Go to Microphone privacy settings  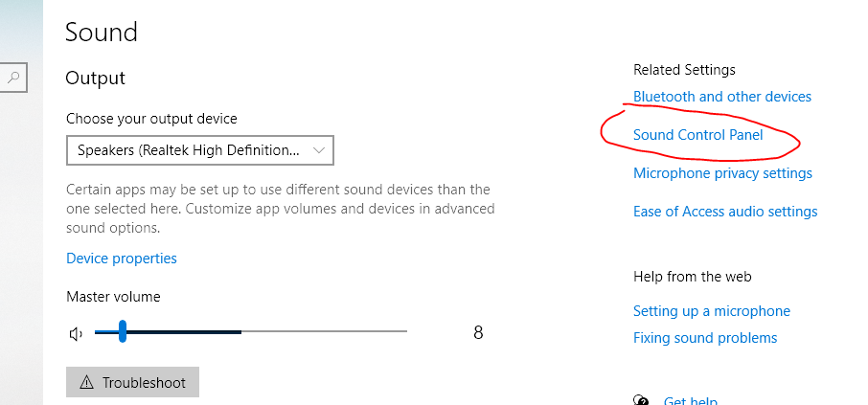(x=722, y=173)
